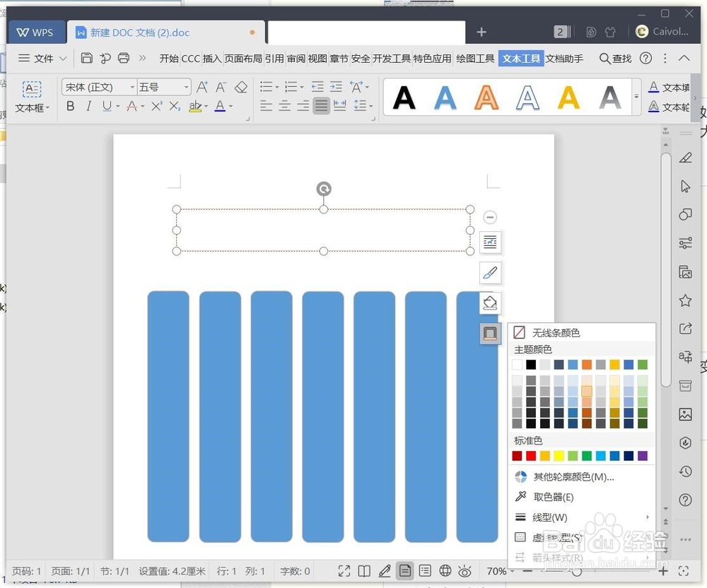This screenshot has width=707, height=588.
Task: Switch to the 绘图工具 ribbon tab
Action: point(475,59)
